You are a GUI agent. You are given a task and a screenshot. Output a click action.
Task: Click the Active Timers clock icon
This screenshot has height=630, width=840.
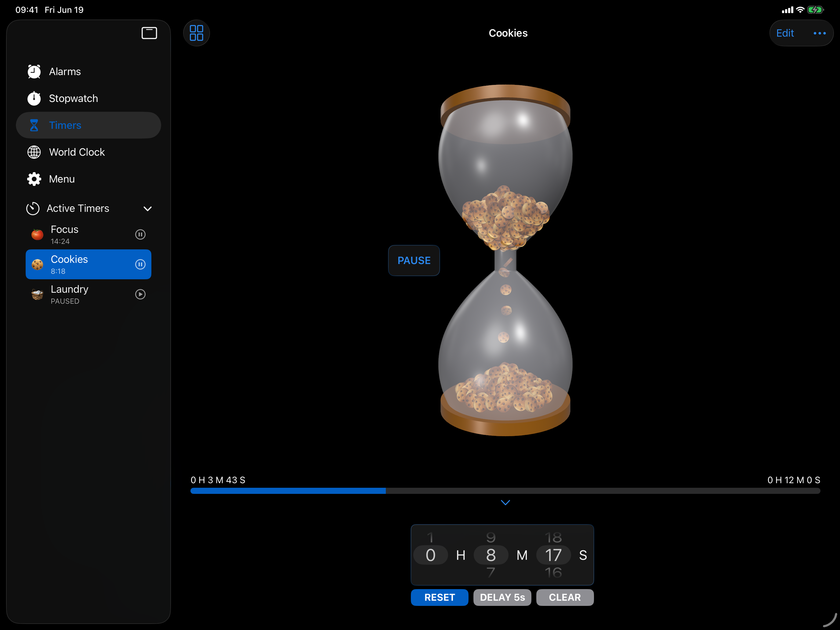[x=33, y=208]
